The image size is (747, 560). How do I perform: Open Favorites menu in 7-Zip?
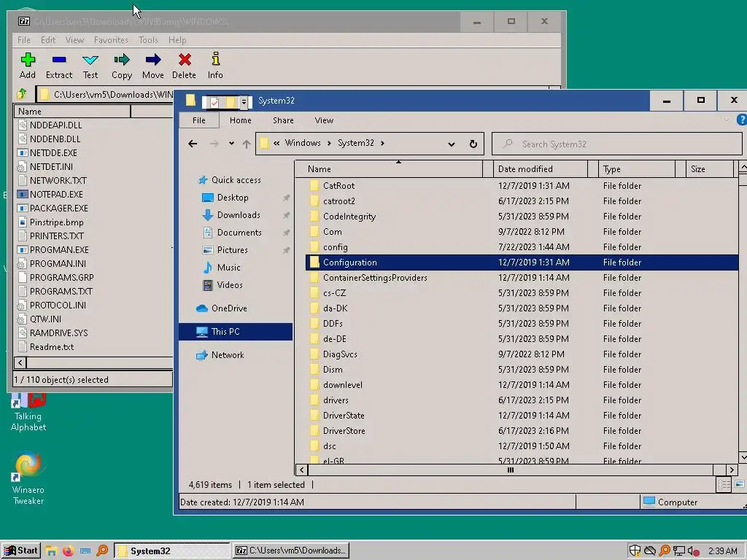point(111,40)
